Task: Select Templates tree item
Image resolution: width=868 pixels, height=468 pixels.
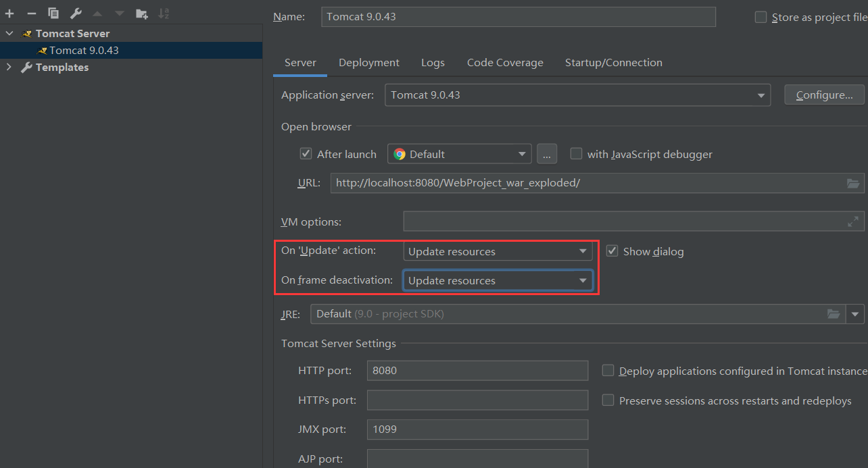Action: [62, 67]
